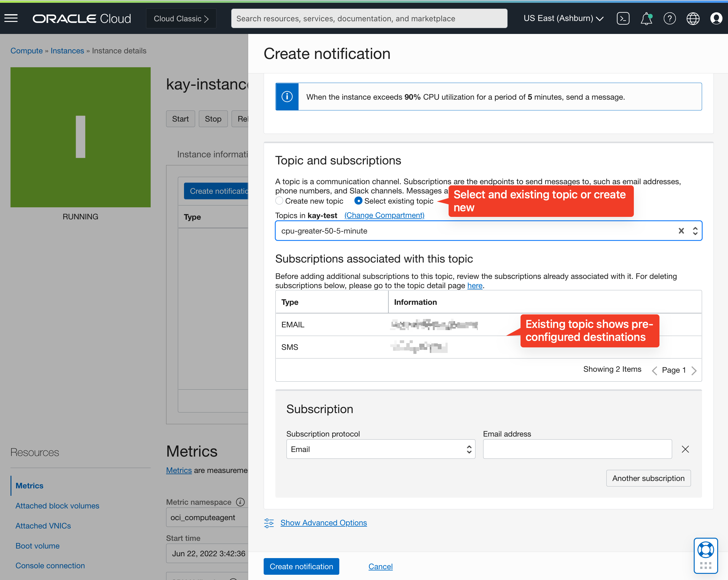The image size is (728, 580).
Task: Show Advanced Options
Action: (x=324, y=523)
